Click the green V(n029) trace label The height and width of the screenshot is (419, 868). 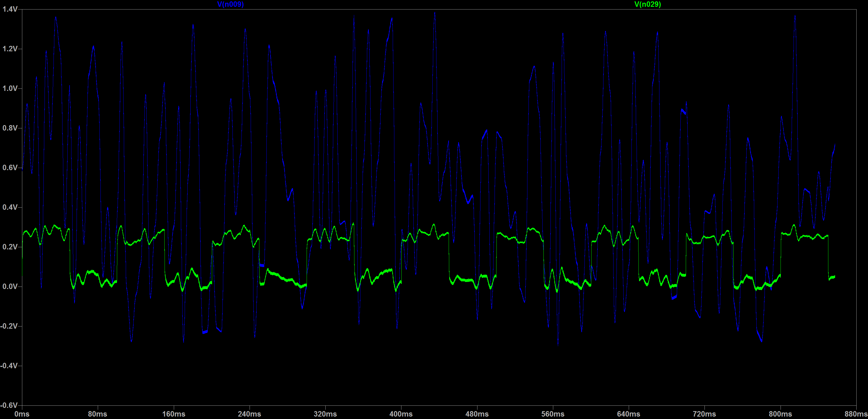coord(647,4)
